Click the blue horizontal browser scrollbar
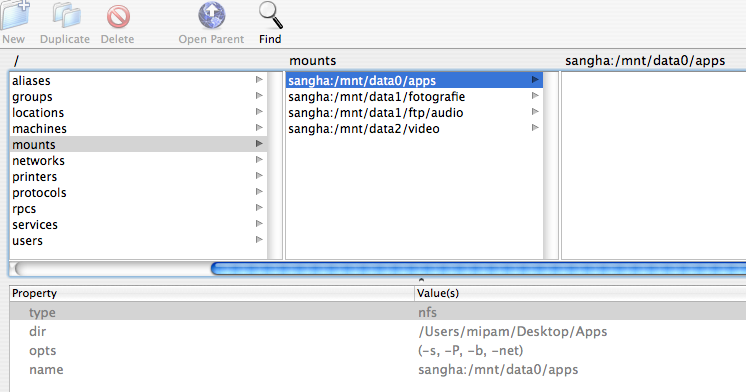 [478, 269]
